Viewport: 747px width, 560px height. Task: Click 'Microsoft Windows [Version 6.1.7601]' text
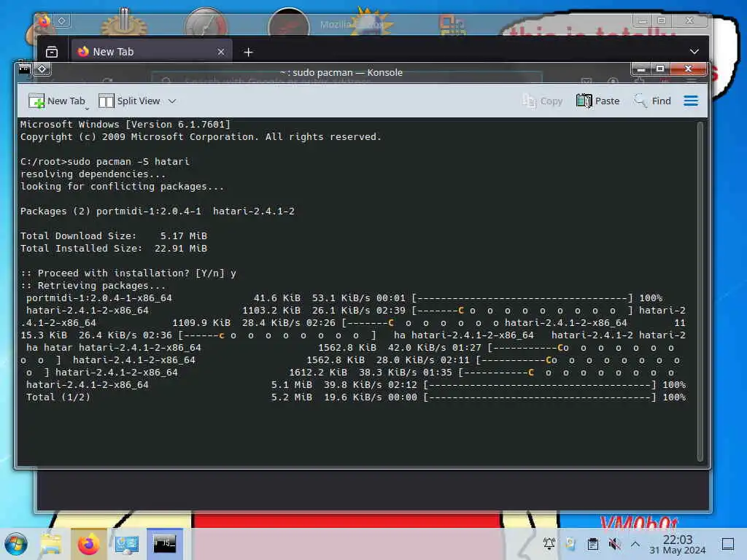pyautogui.click(x=125, y=124)
